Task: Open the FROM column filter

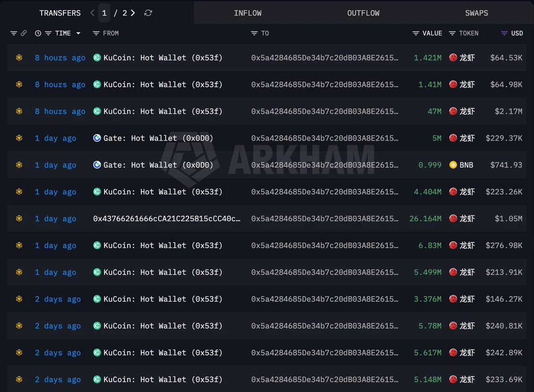Action: pyautogui.click(x=96, y=33)
